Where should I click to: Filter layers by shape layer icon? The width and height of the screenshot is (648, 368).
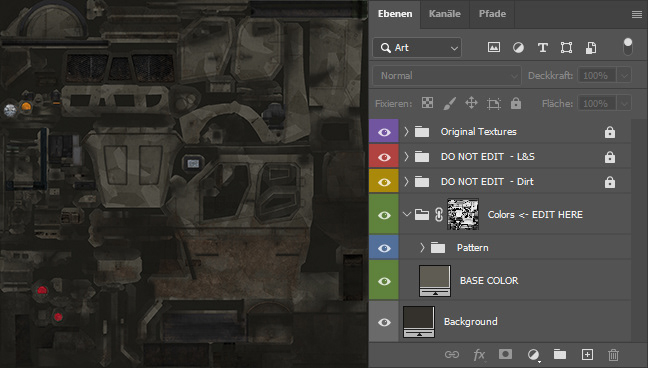click(567, 48)
